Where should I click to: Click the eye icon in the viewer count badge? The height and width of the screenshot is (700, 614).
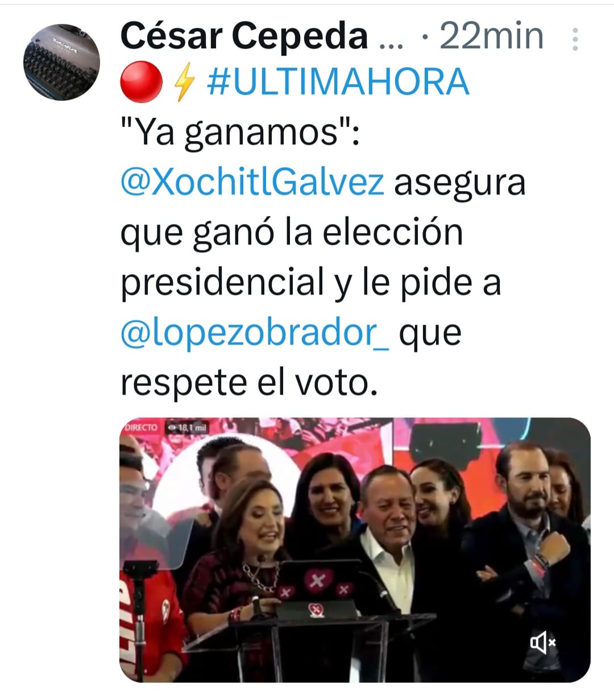point(172,428)
